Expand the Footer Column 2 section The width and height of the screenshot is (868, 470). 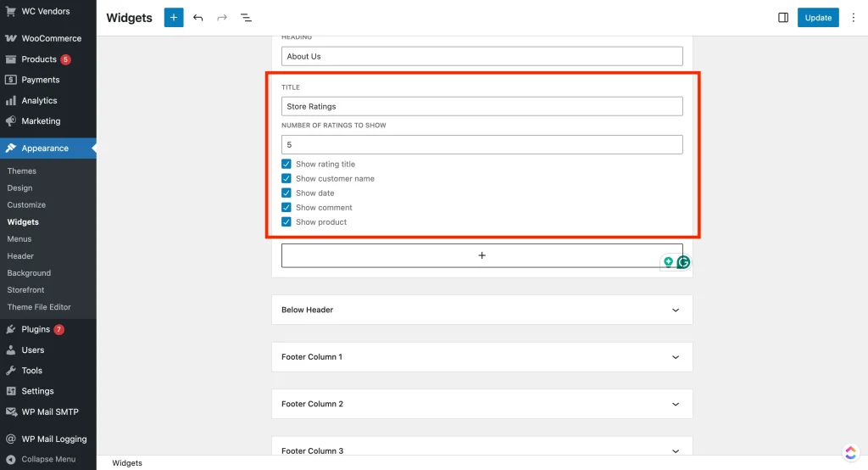pos(675,404)
